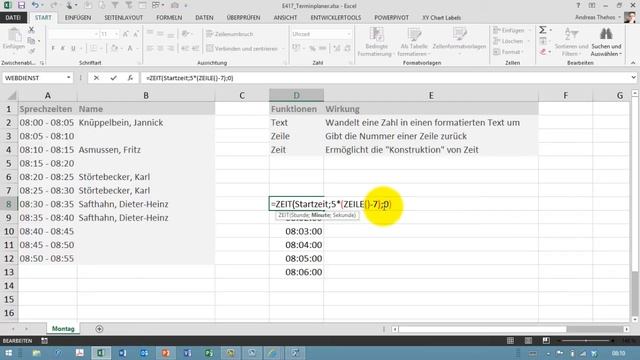The image size is (640, 360).
Task: Switch to FORMELN tab
Action: [x=169, y=18]
